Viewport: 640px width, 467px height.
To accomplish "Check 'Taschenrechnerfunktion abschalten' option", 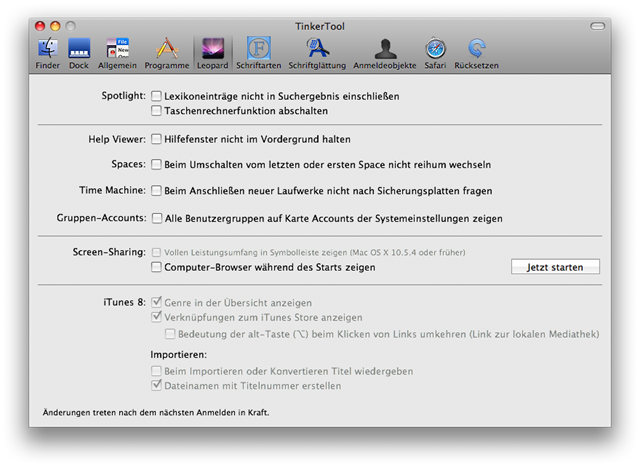I will [x=156, y=111].
